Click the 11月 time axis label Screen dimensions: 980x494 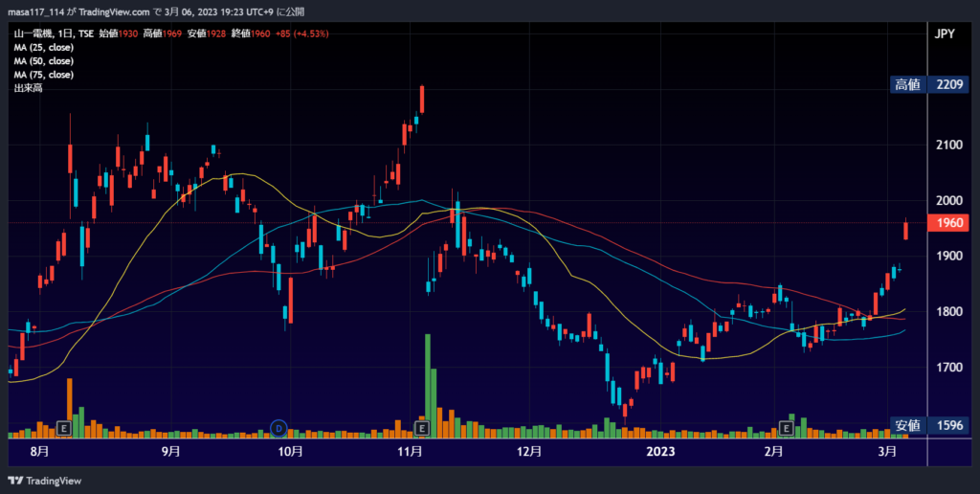(x=409, y=452)
